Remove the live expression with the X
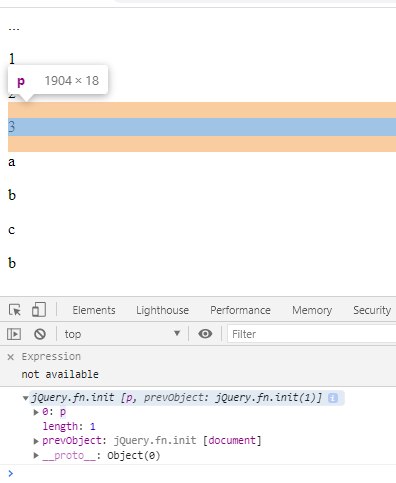This screenshot has width=396, height=483. 11,357
